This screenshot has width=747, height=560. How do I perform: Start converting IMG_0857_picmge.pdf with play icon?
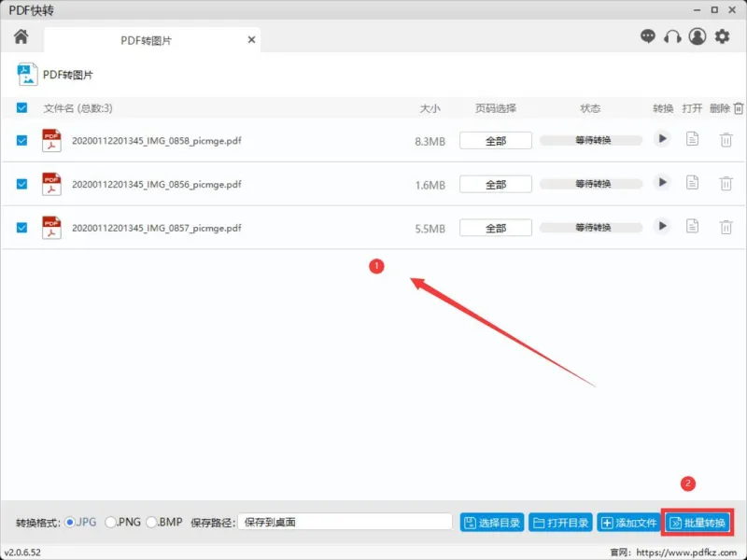[662, 226]
